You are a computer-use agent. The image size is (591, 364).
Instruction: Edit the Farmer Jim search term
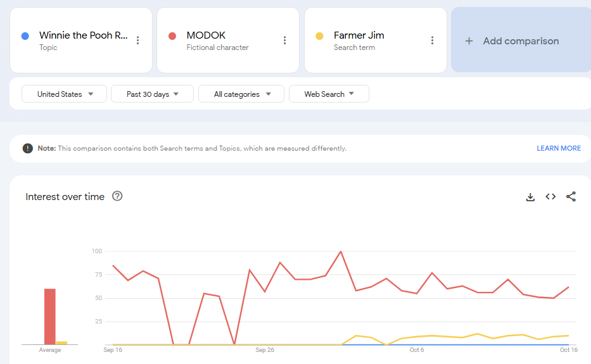tap(359, 35)
